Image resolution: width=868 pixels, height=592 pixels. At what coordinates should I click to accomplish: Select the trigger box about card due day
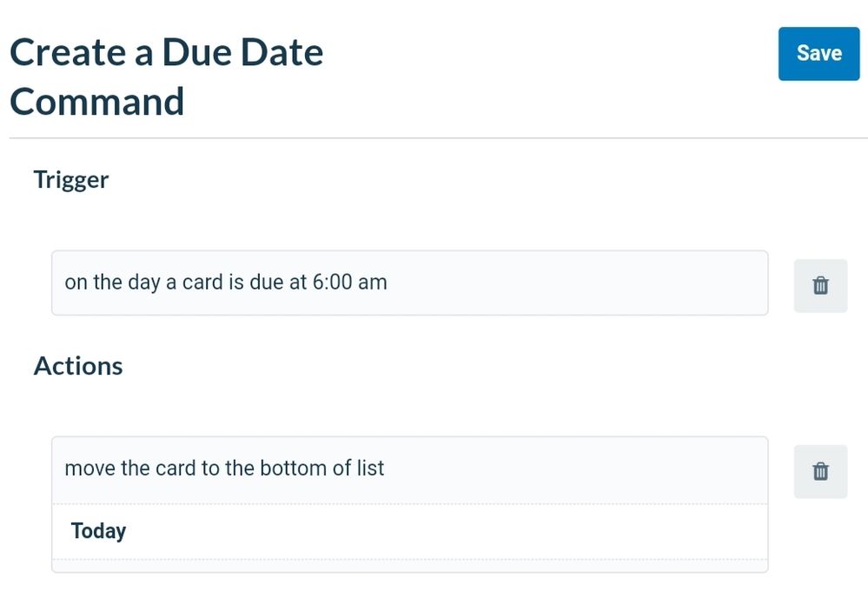[409, 283]
